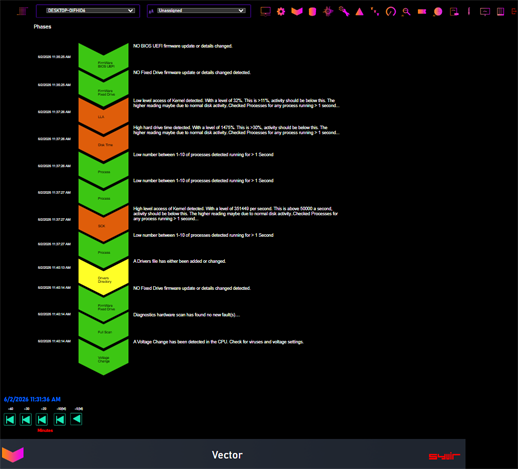The height and width of the screenshot is (469, 518).
Task: Select the Firmware Fixed Drive chevron above Full Scan
Action: point(103,304)
